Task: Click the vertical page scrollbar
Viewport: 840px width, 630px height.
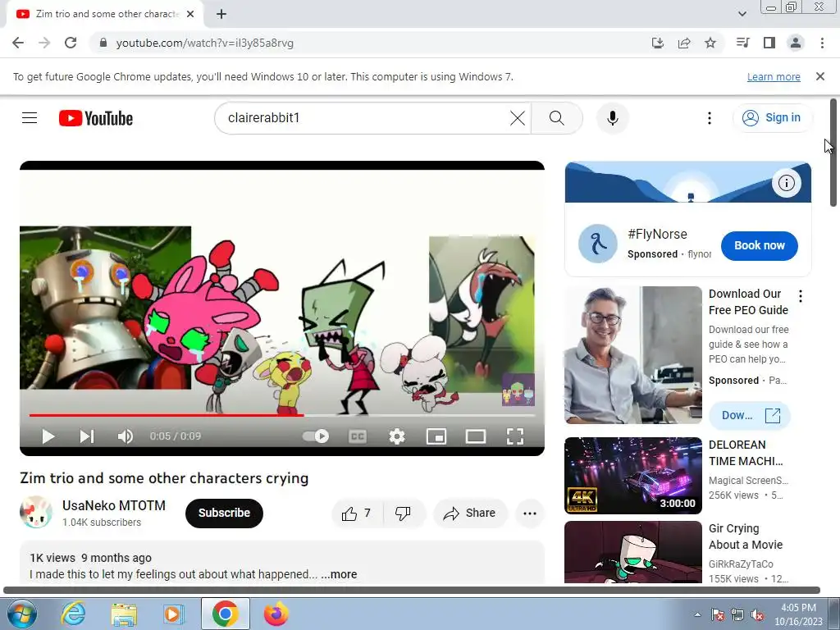Action: (833, 153)
